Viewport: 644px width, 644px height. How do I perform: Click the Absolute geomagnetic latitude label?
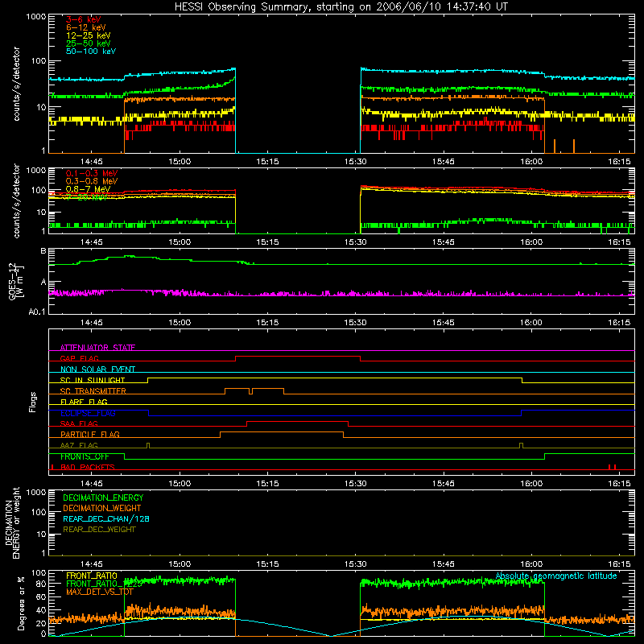pos(556,576)
